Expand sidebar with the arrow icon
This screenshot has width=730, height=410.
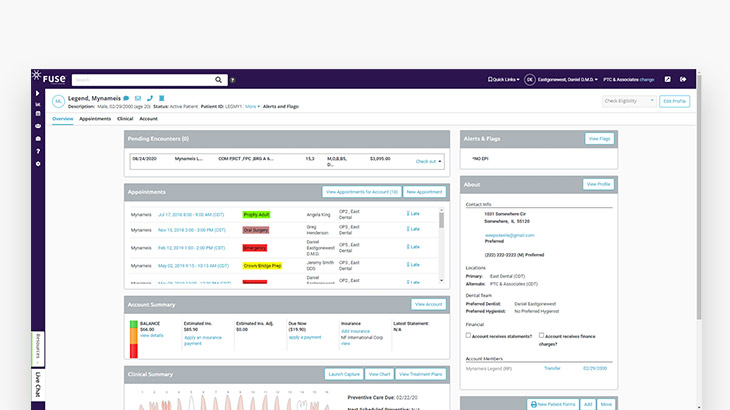pyautogui.click(x=38, y=94)
